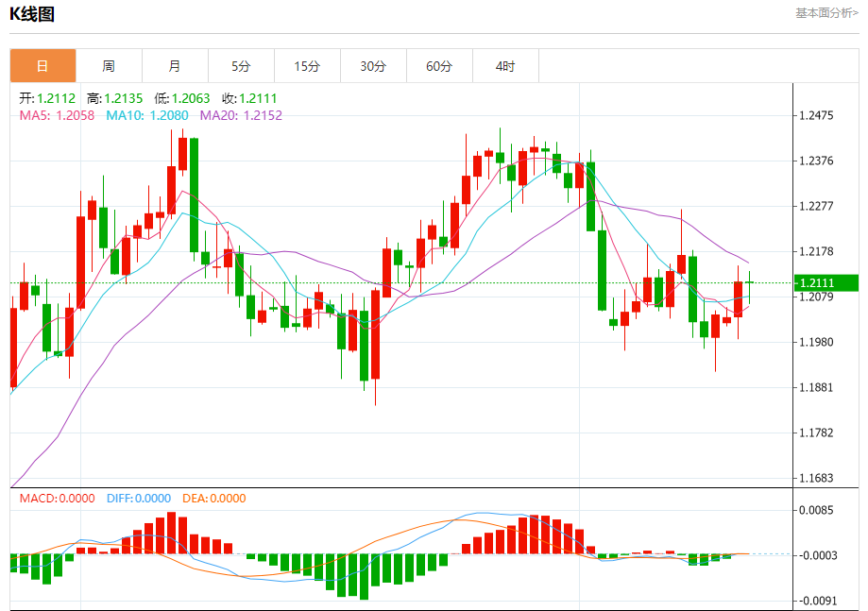Click the DEA:0.0000 indicator label
Viewport: 868px width, 611px height.
point(214,498)
